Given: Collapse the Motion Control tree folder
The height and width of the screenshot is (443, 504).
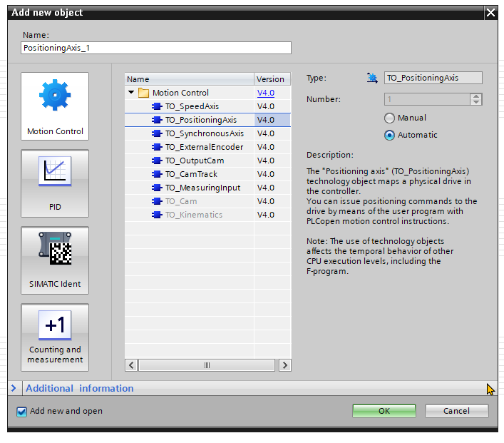Looking at the screenshot, I should [x=131, y=92].
